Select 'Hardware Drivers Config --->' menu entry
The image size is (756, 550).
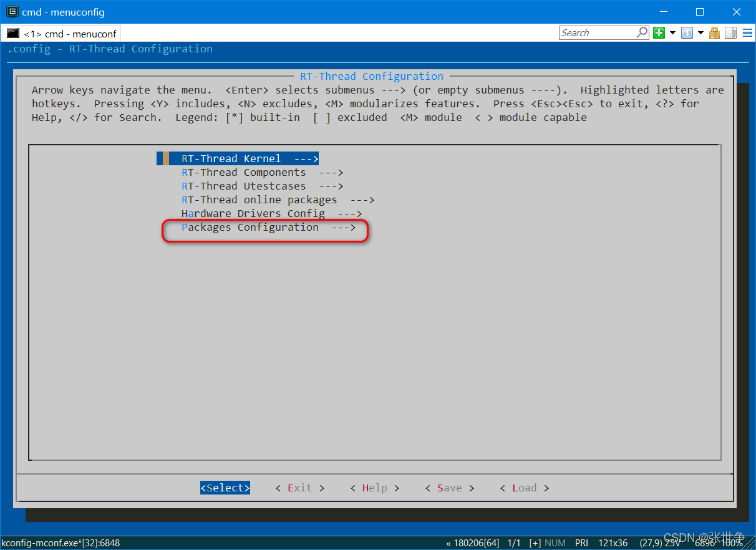pyautogui.click(x=272, y=213)
